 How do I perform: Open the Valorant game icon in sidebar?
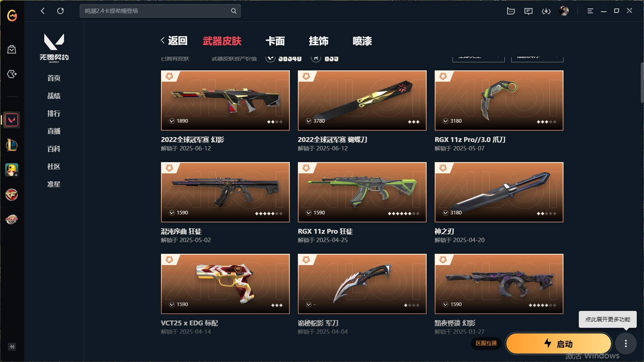click(x=12, y=120)
